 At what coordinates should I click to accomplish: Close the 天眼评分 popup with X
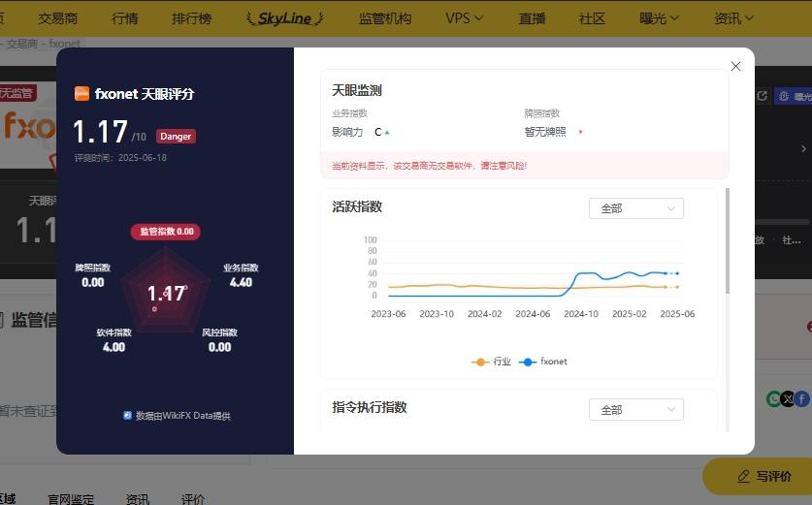click(735, 66)
